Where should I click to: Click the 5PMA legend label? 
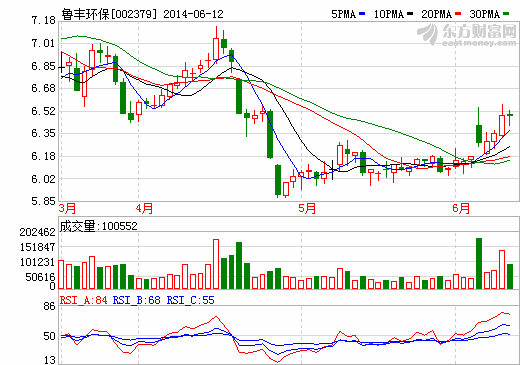(x=343, y=14)
